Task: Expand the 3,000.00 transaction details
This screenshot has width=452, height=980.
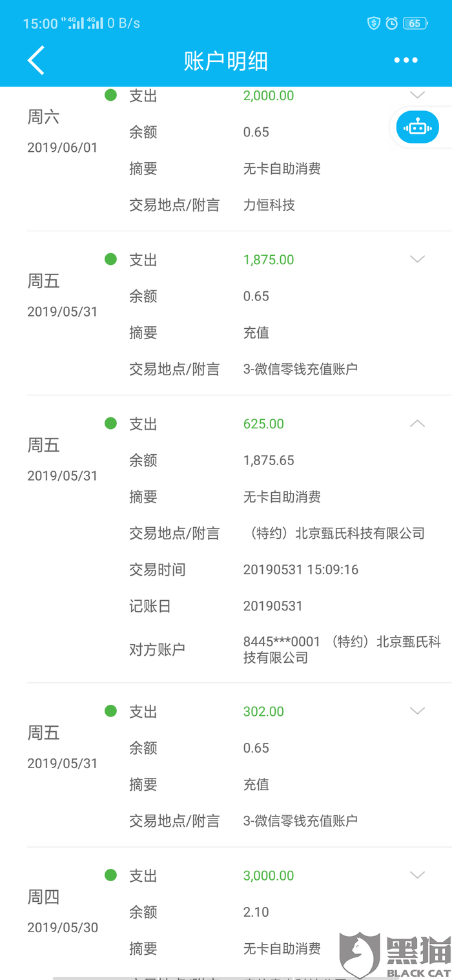Action: 418,875
